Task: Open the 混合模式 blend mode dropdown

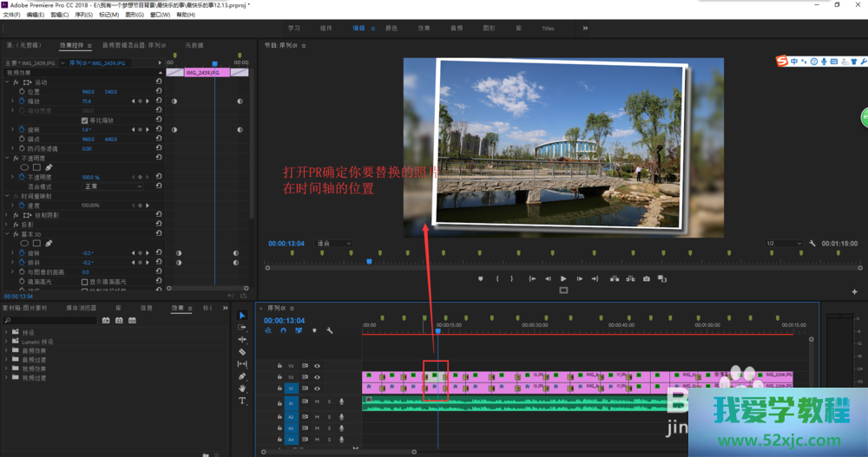Action: point(113,186)
